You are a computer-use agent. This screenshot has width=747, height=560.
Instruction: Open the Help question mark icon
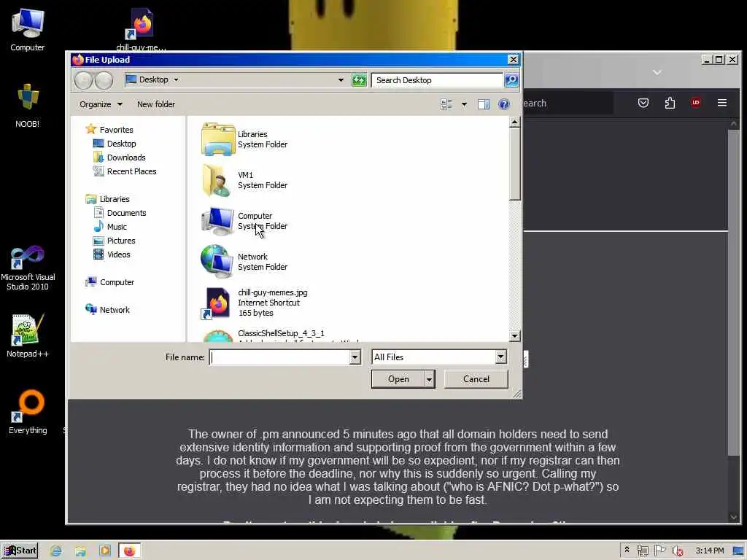coord(503,104)
